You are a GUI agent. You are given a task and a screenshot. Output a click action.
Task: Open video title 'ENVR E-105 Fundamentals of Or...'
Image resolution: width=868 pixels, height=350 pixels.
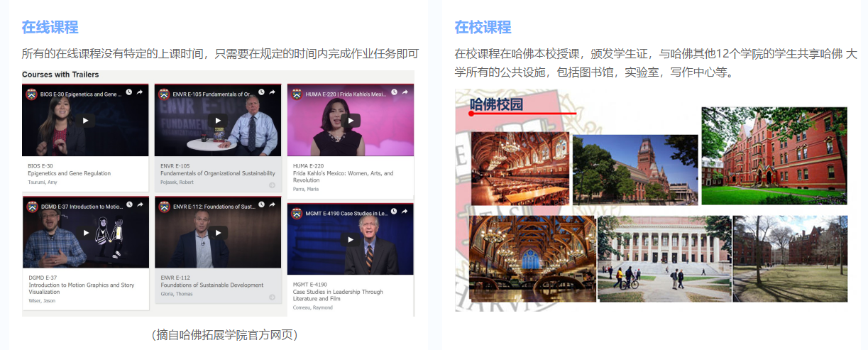click(x=213, y=94)
